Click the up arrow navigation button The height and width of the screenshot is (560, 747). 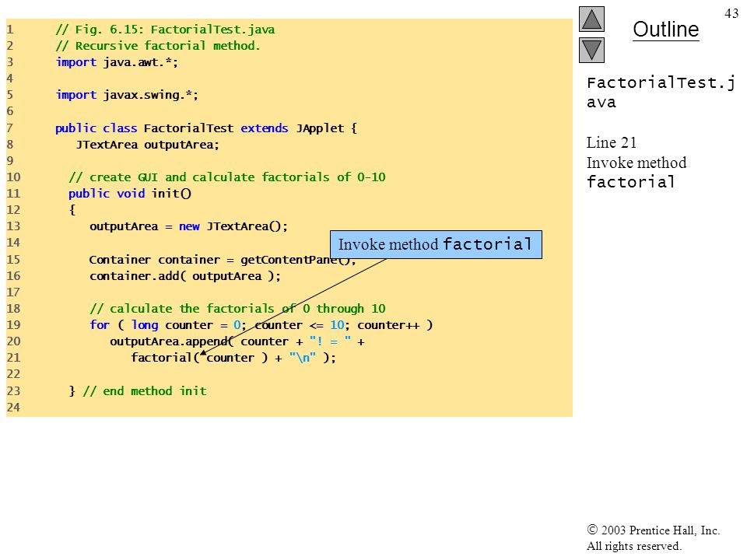point(591,19)
